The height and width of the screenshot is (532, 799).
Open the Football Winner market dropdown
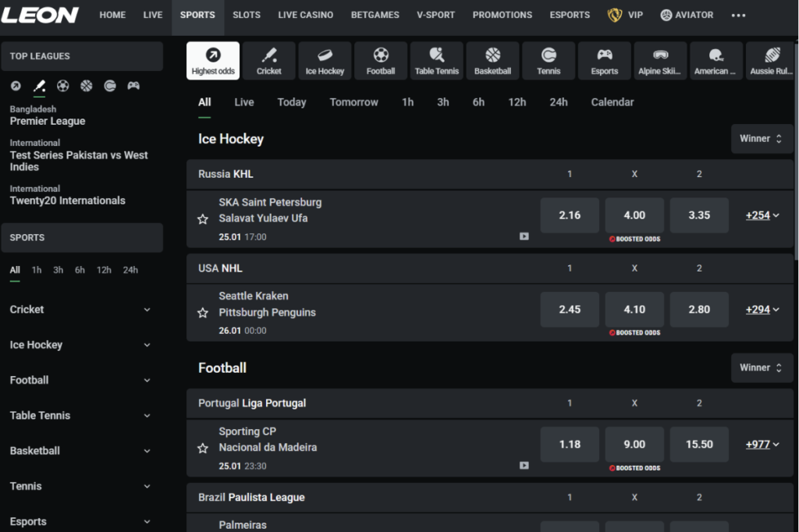[x=762, y=368]
